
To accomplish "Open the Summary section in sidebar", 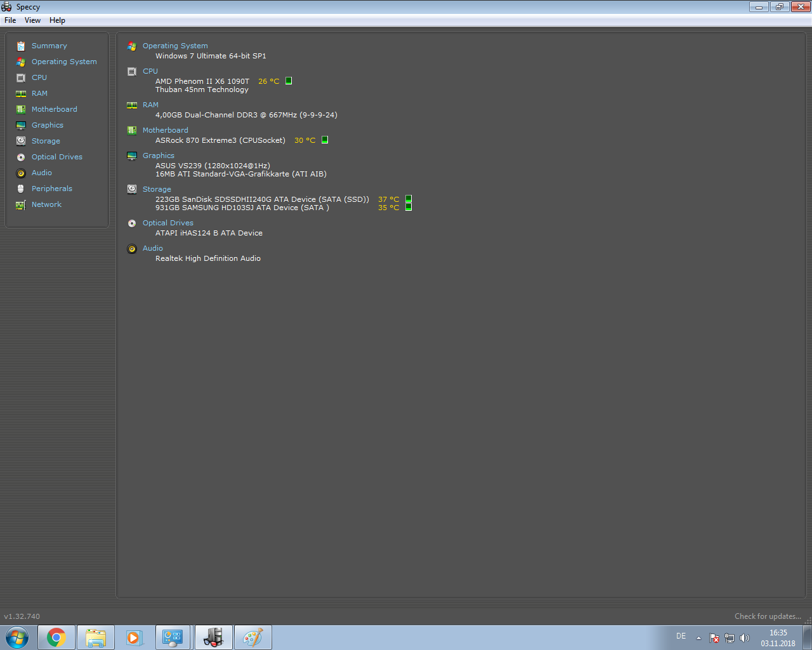I will point(49,46).
